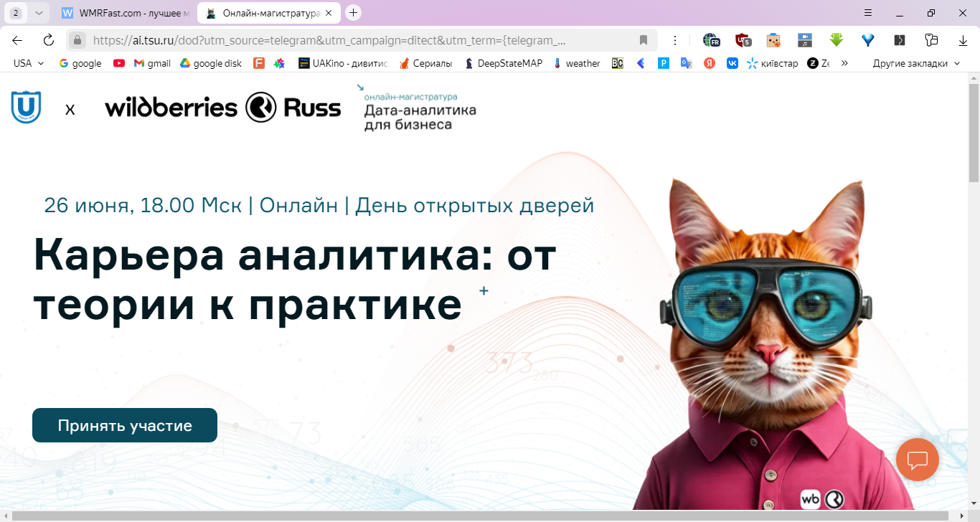
Task: Open the google bookmark
Action: pos(80,63)
